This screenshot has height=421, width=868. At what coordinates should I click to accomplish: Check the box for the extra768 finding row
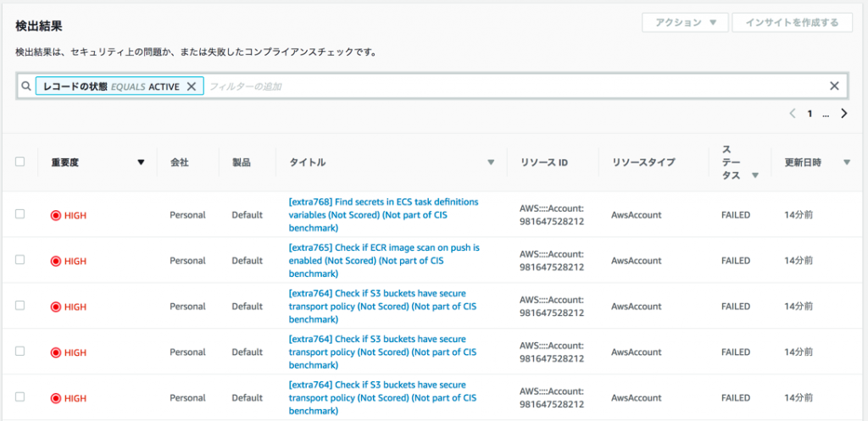pyautogui.click(x=20, y=214)
